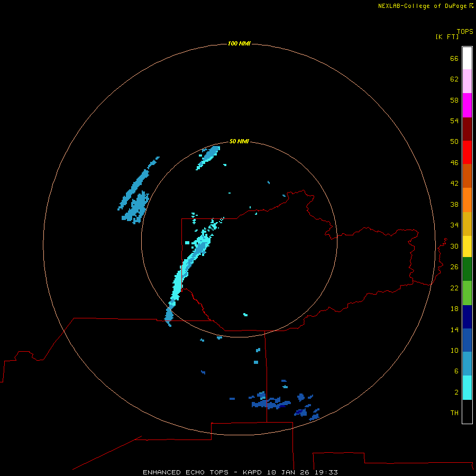Click the 62 legend value

pos(454,79)
